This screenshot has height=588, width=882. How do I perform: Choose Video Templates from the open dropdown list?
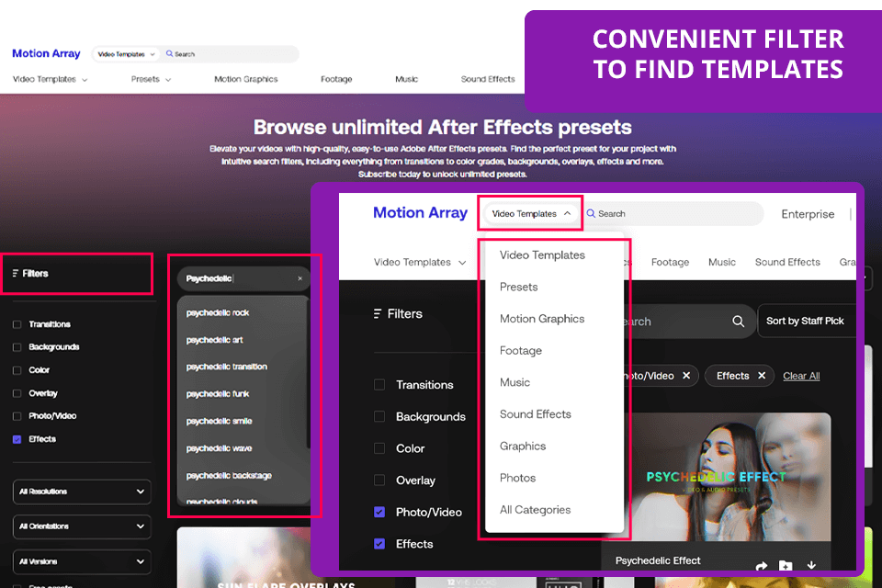pos(542,254)
